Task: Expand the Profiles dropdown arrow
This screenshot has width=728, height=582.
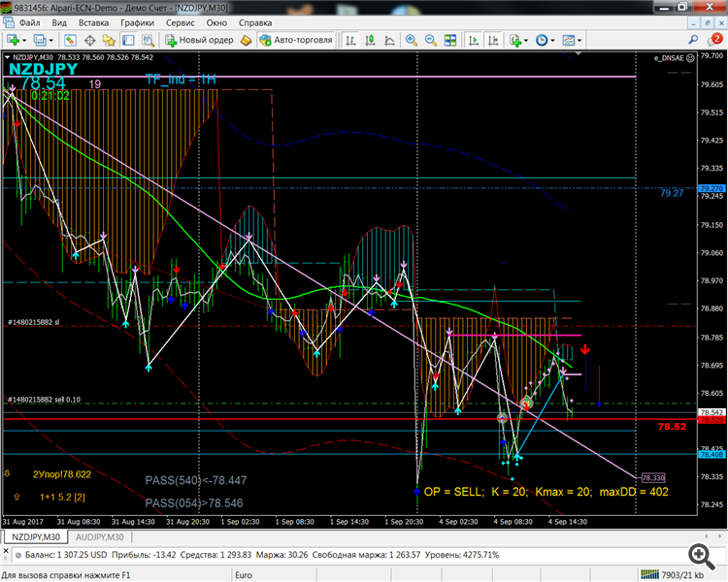Action: pos(51,41)
